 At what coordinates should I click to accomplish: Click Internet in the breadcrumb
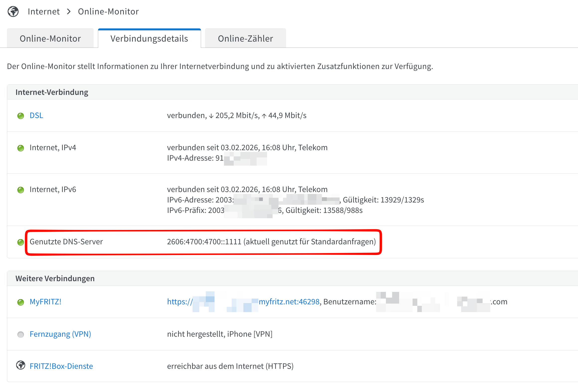point(44,11)
